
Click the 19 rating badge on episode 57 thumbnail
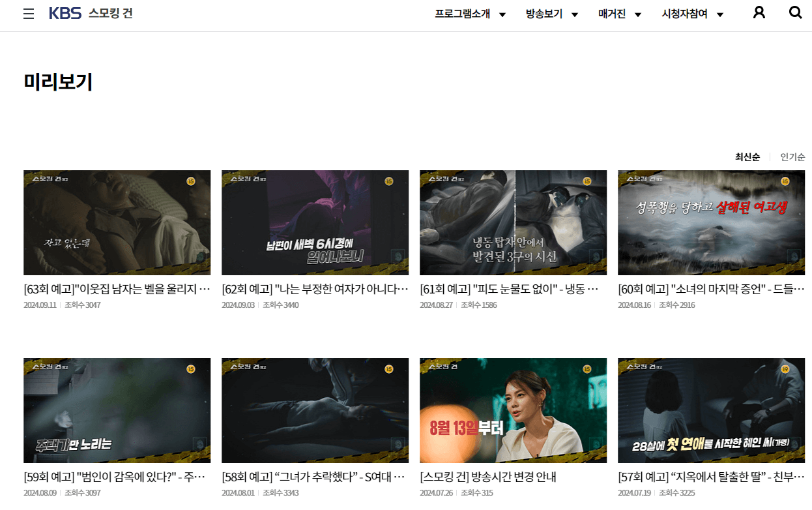pyautogui.click(x=785, y=369)
